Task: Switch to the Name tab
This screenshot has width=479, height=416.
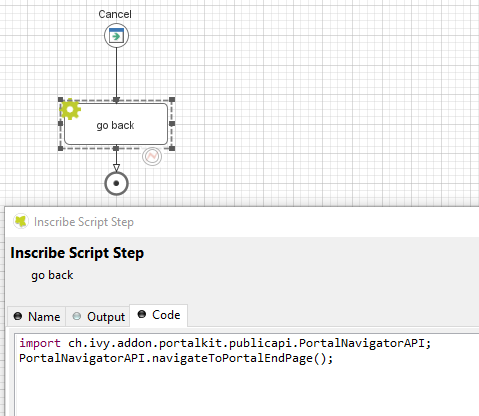Action: click(37, 317)
